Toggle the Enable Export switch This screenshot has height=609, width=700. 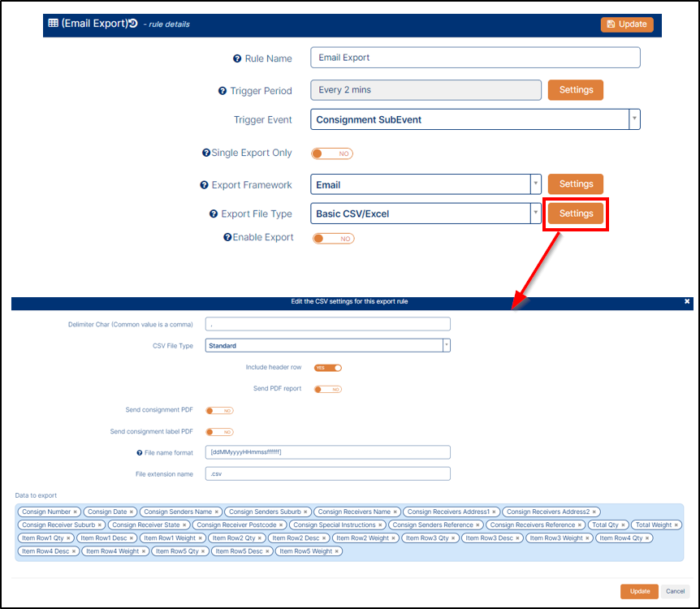(x=334, y=239)
